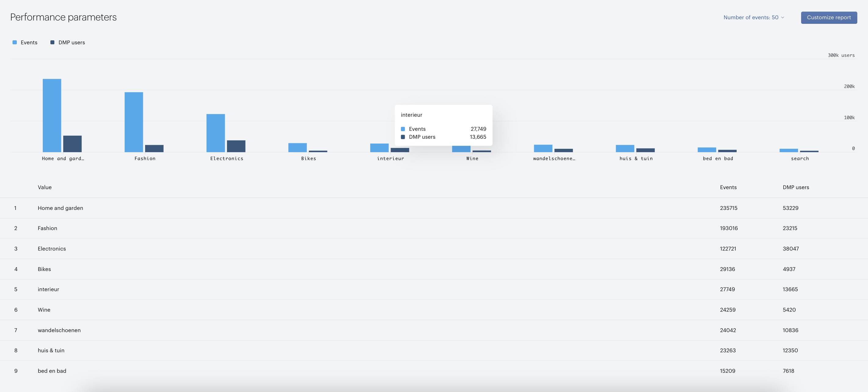Click the DMP users legend color swatch
The width and height of the screenshot is (868, 392).
click(x=52, y=42)
